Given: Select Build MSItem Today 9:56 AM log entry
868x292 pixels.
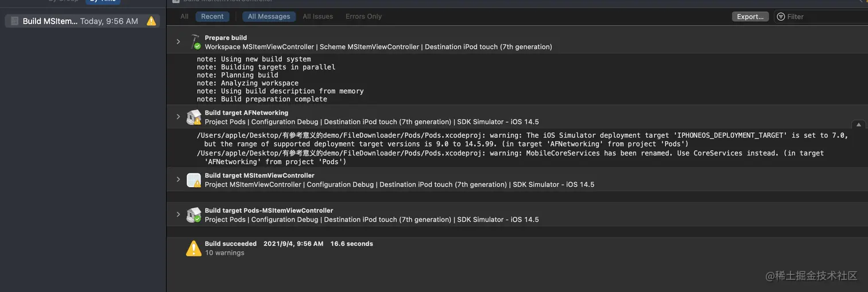Looking at the screenshot, I should pyautogui.click(x=83, y=21).
